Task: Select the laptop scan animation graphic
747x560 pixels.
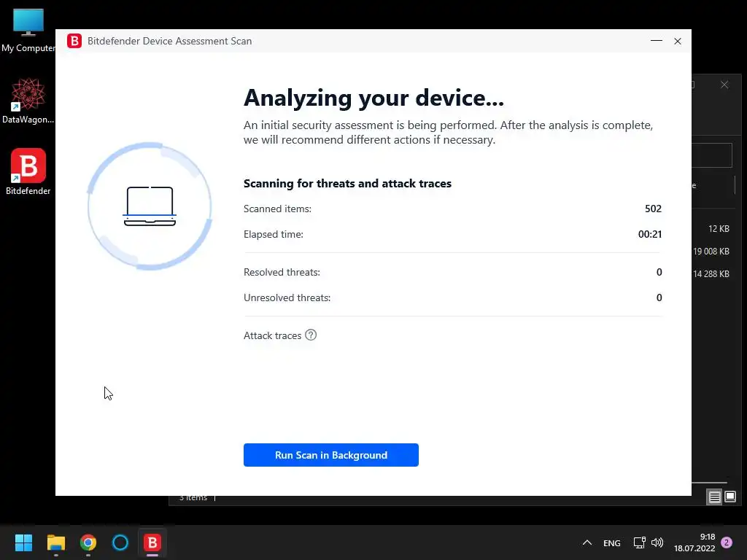Action: coord(150,206)
